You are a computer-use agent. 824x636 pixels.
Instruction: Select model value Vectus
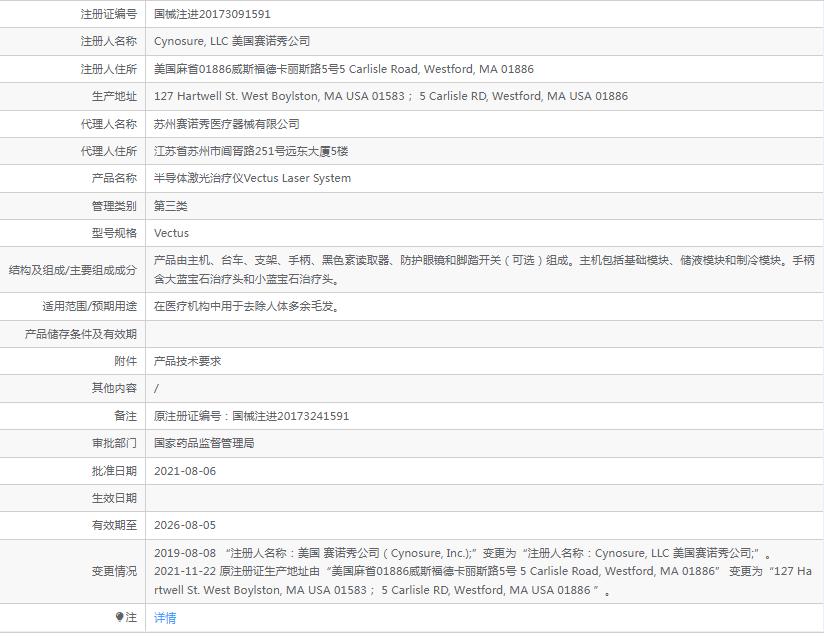(x=171, y=233)
